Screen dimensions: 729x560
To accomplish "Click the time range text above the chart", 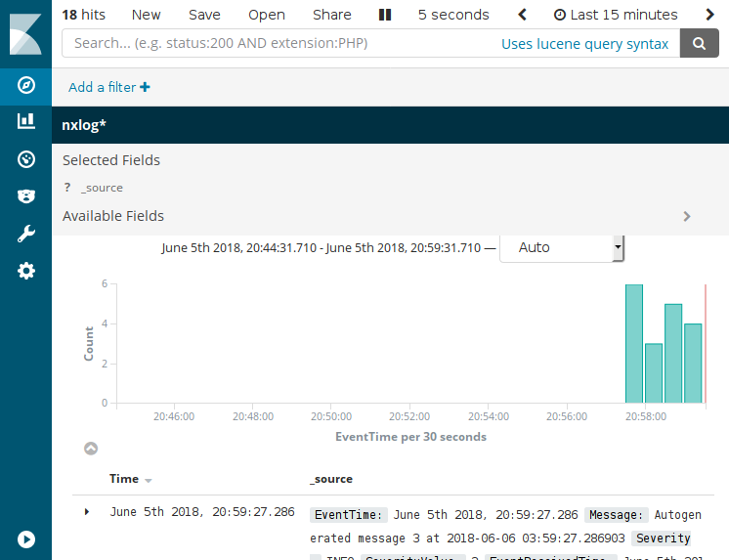I will tap(322, 248).
